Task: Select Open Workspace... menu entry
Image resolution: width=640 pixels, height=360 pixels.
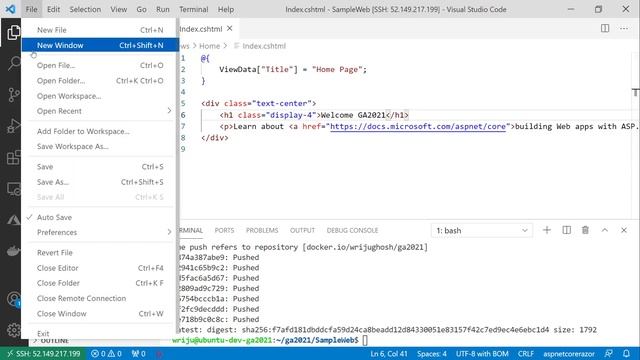Action: [x=100, y=96]
